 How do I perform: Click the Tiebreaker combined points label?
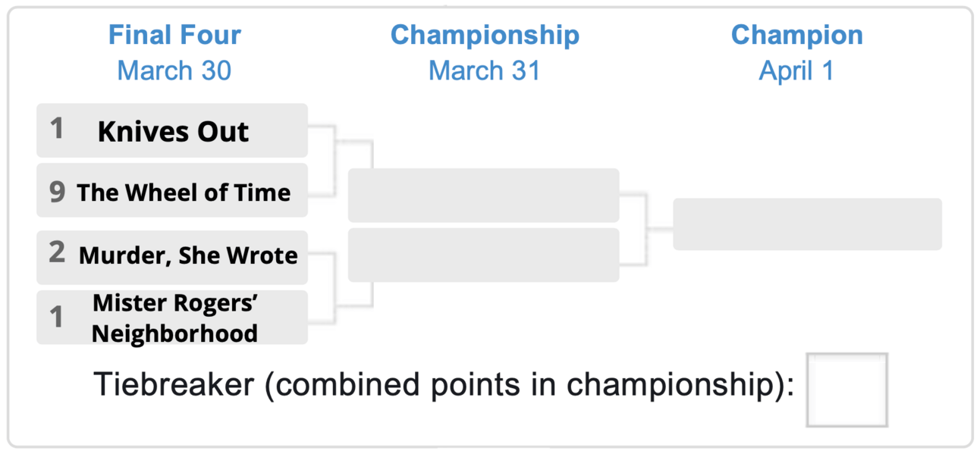pos(444,385)
